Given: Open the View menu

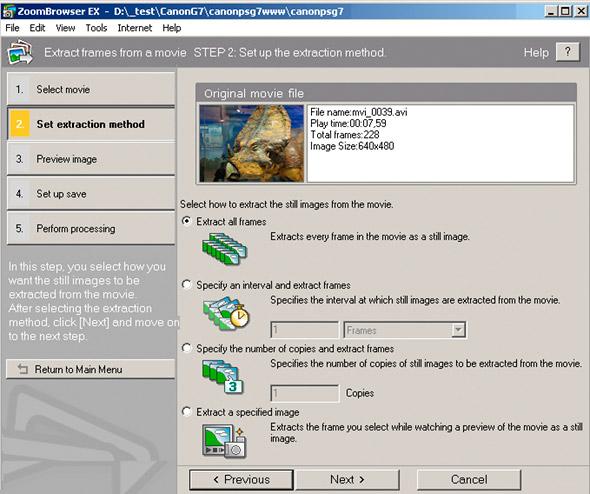Looking at the screenshot, I should point(65,28).
